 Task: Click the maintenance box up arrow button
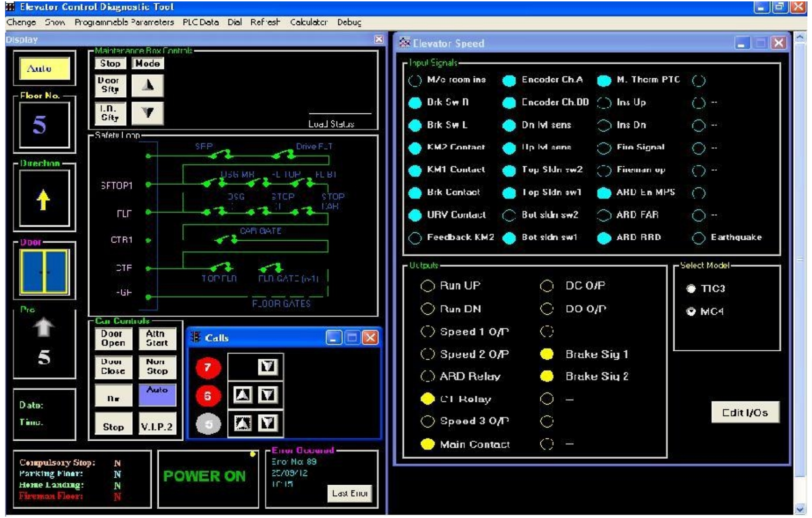click(148, 86)
